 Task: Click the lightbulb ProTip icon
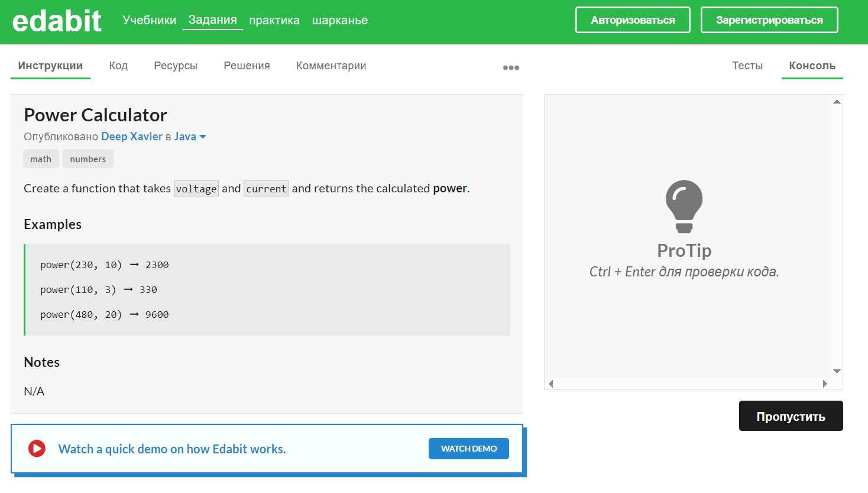point(684,207)
